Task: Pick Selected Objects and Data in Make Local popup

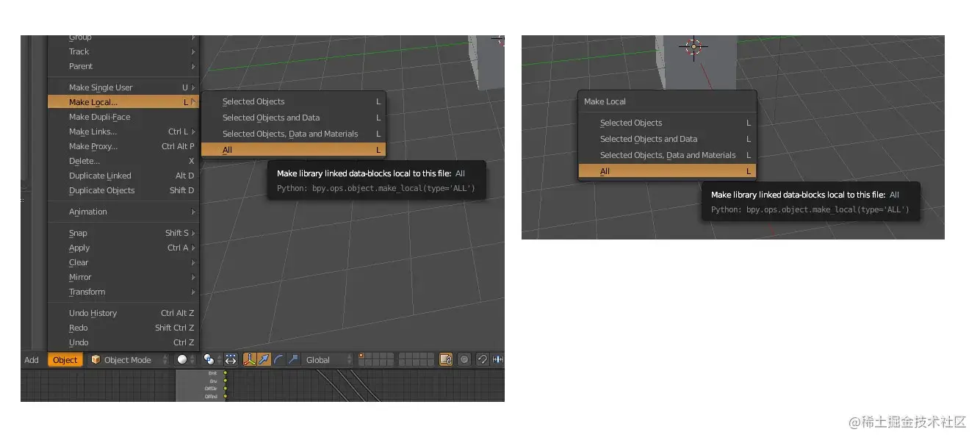Action: click(667, 139)
